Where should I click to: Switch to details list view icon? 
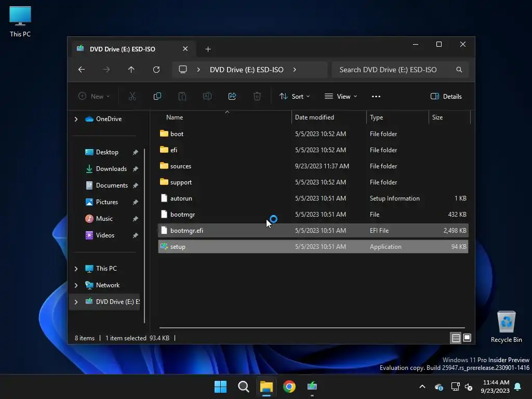pyautogui.click(x=456, y=338)
